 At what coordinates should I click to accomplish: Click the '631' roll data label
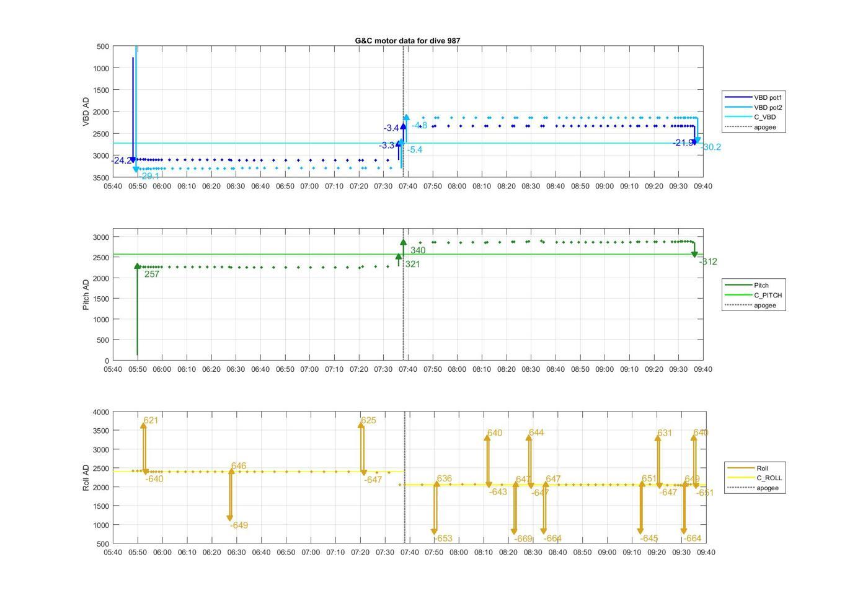pyautogui.click(x=665, y=433)
